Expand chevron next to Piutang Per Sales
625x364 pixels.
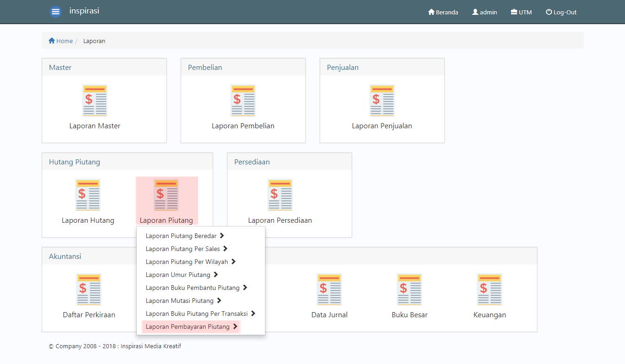(225, 249)
